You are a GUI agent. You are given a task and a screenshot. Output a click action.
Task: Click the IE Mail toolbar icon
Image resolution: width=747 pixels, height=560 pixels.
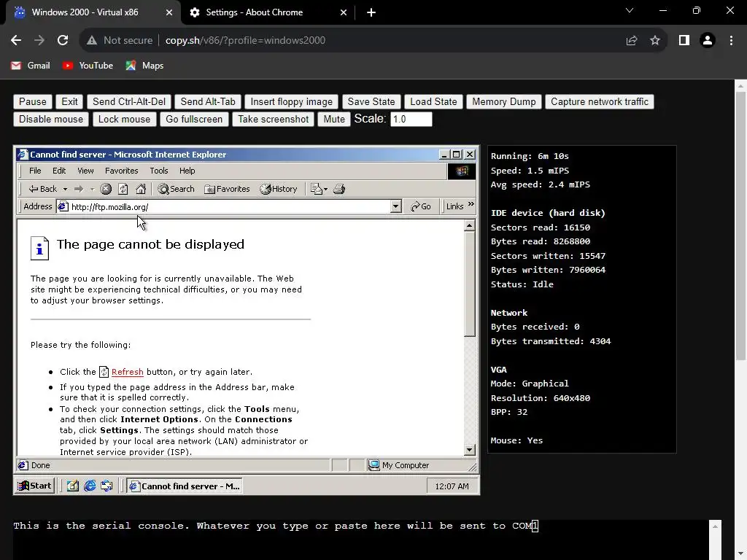317,189
